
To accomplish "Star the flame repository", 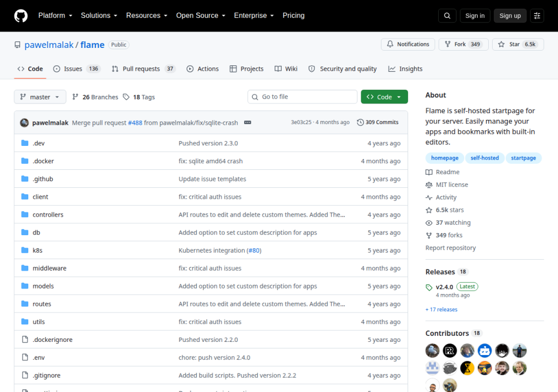I will pos(518,44).
